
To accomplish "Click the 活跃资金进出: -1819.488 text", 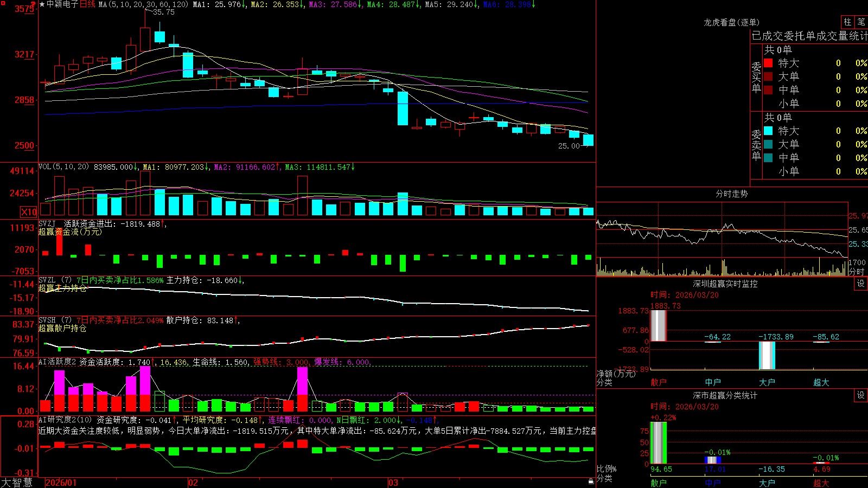I will click(115, 223).
